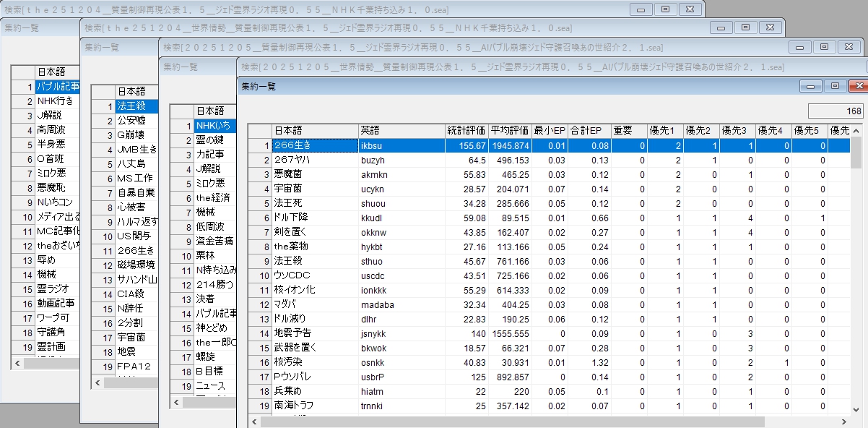Click the 合計EP column header
The image size is (868, 428).
click(586, 131)
